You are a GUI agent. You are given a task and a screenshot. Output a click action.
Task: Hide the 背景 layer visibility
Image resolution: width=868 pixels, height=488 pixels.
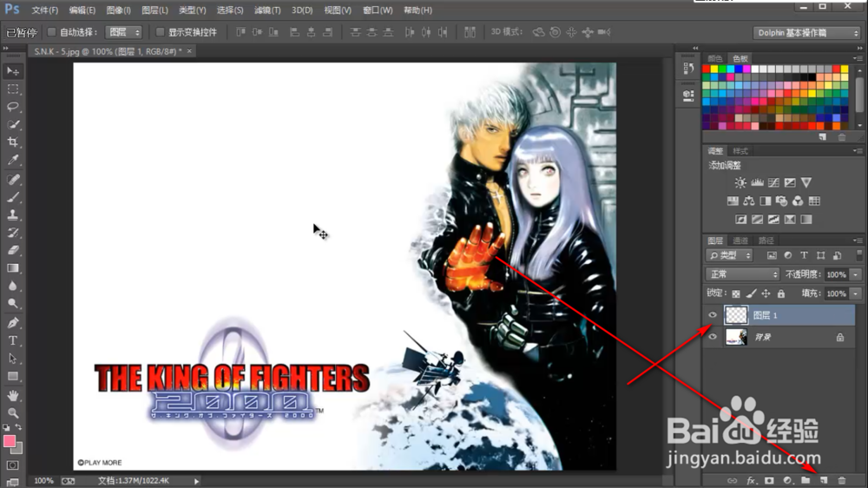pyautogui.click(x=713, y=337)
